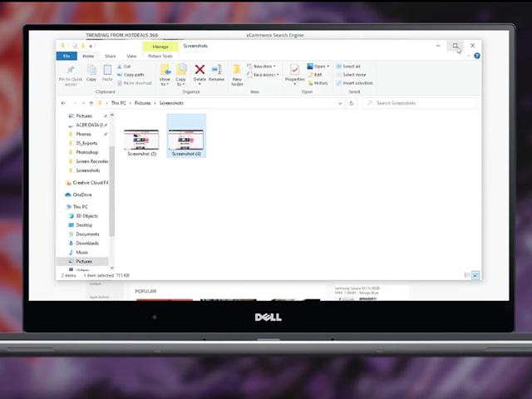This screenshot has width=532, height=399.
Task: Click Select all
Action: tap(348, 66)
